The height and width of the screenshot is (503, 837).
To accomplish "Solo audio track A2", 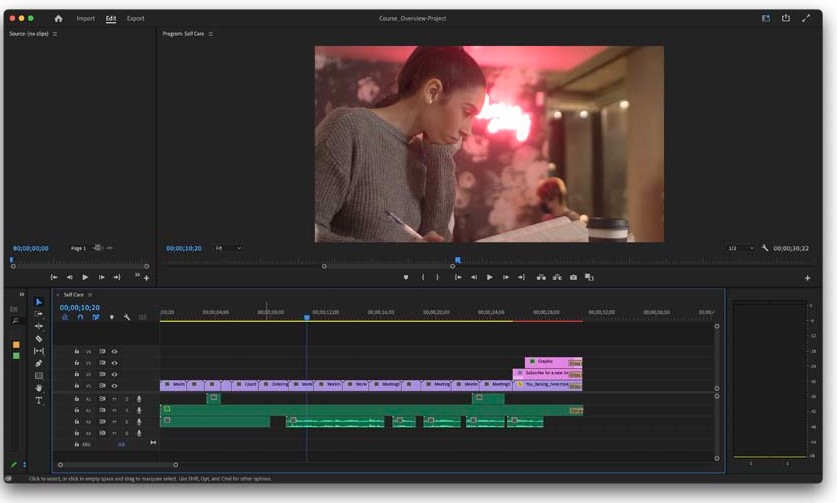I will (x=127, y=411).
